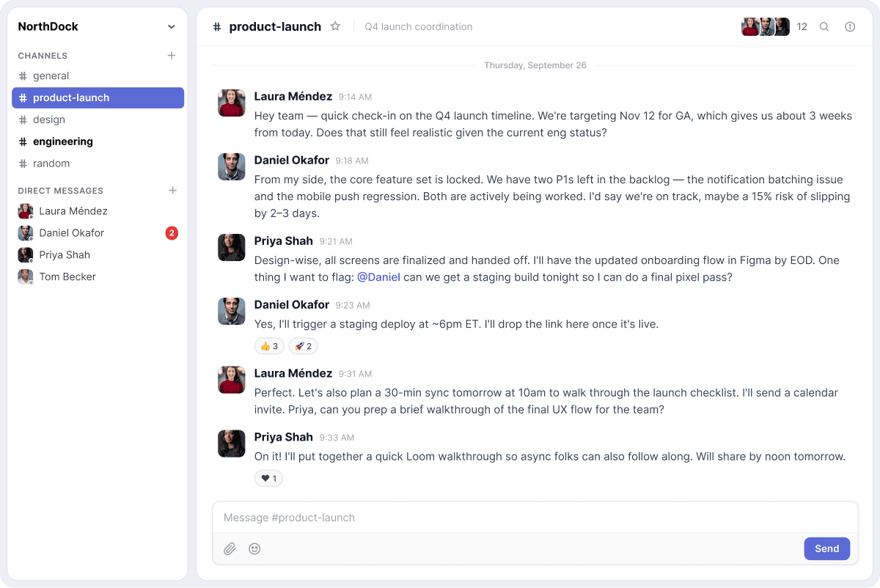
Task: Toggle the thumbs up reaction with 3
Action: pos(269,346)
